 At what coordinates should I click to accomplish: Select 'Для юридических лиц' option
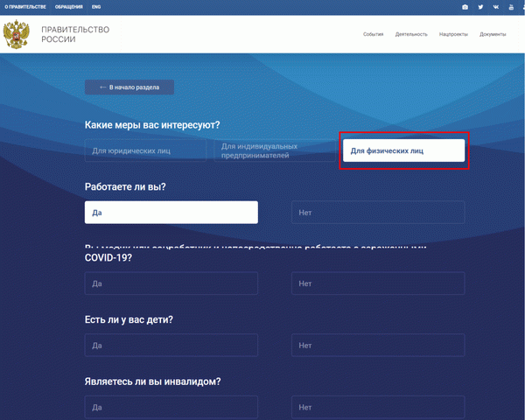click(145, 150)
